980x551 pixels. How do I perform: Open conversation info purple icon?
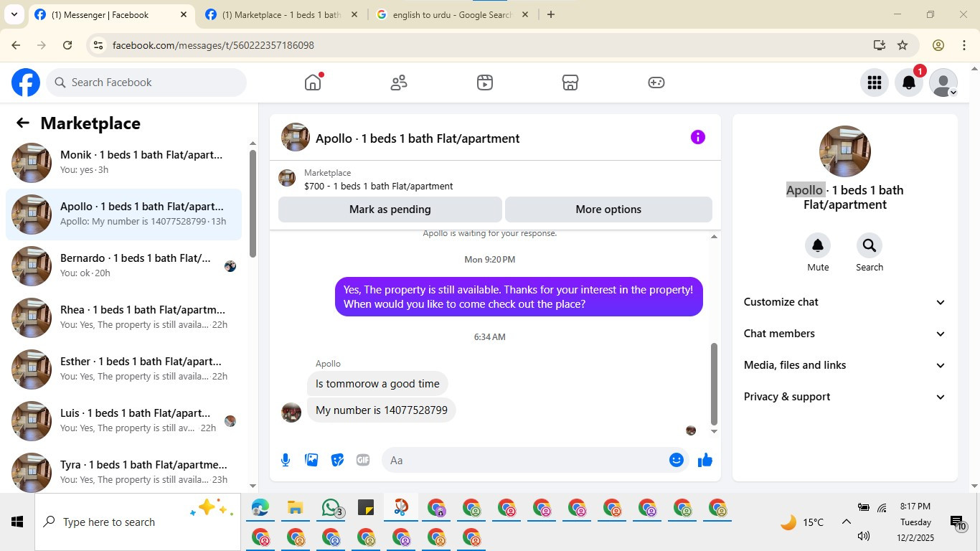698,137
